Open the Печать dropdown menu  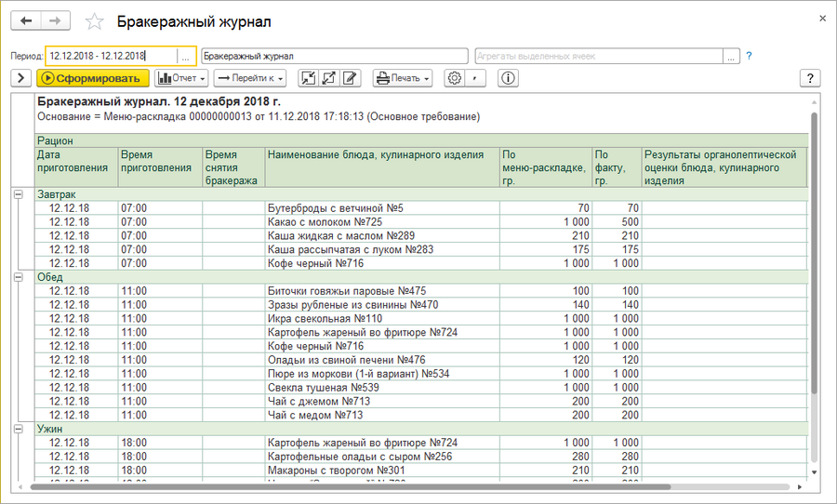(x=403, y=78)
